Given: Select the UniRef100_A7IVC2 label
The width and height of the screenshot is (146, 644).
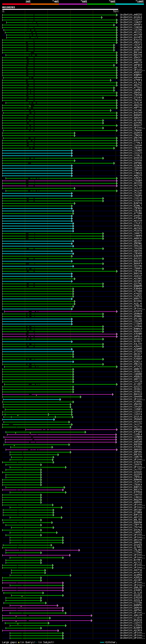Looking at the screenshot, I should point(131,367).
